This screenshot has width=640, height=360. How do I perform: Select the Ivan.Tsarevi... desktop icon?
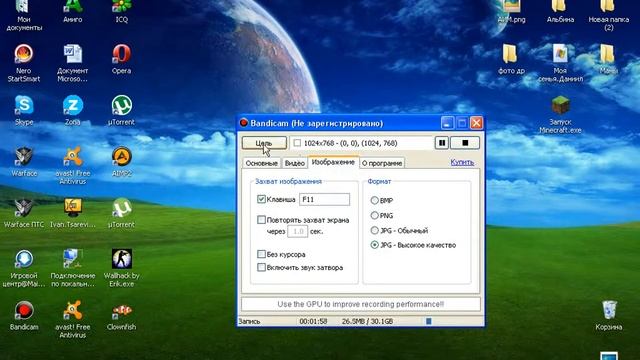pos(73,208)
